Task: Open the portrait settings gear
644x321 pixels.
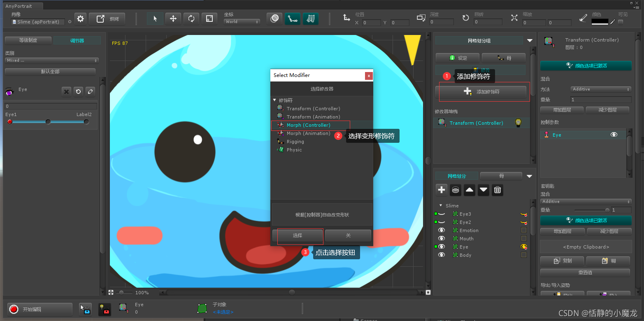Action: [x=81, y=19]
